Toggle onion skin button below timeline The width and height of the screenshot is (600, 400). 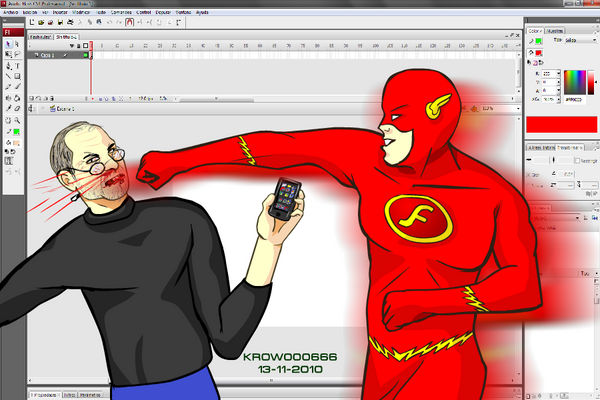(x=101, y=99)
